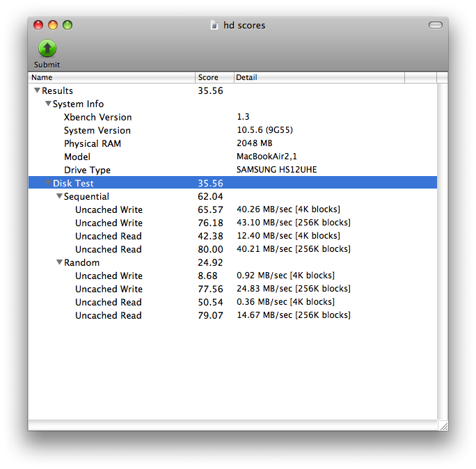Collapse the Random disclosure triangle
The width and height of the screenshot is (476, 469).
tap(60, 262)
